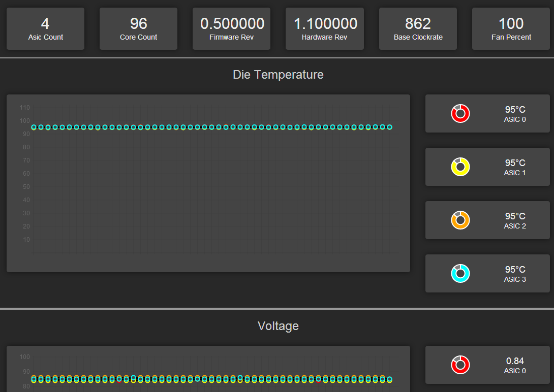This screenshot has width=554, height=392.
Task: Click the last data point on the voltage chart
Action: (x=389, y=379)
